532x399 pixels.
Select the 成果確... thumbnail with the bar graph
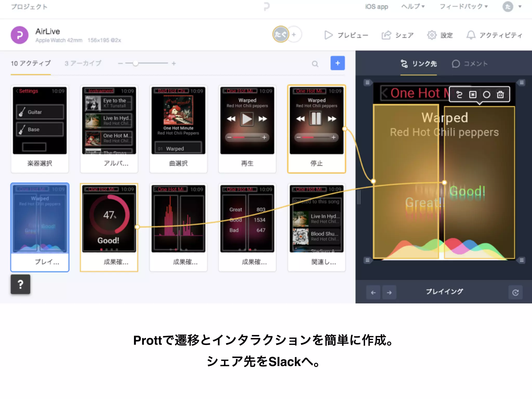(178, 228)
